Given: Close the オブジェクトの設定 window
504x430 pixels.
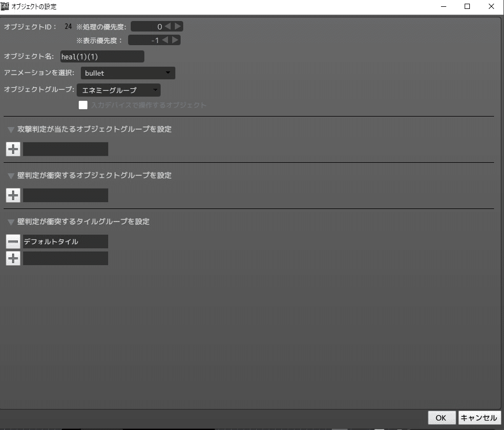Looking at the screenshot, I should click(x=491, y=6).
